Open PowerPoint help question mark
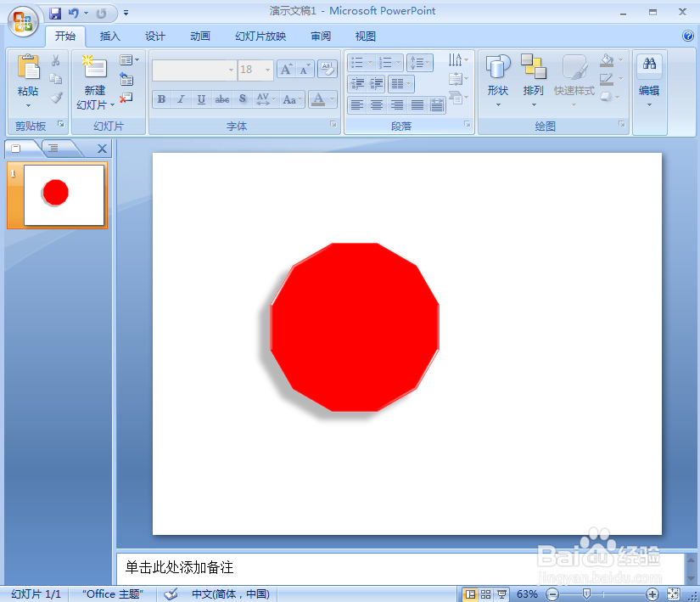Viewport: 700px width, 602px height. coord(687,36)
